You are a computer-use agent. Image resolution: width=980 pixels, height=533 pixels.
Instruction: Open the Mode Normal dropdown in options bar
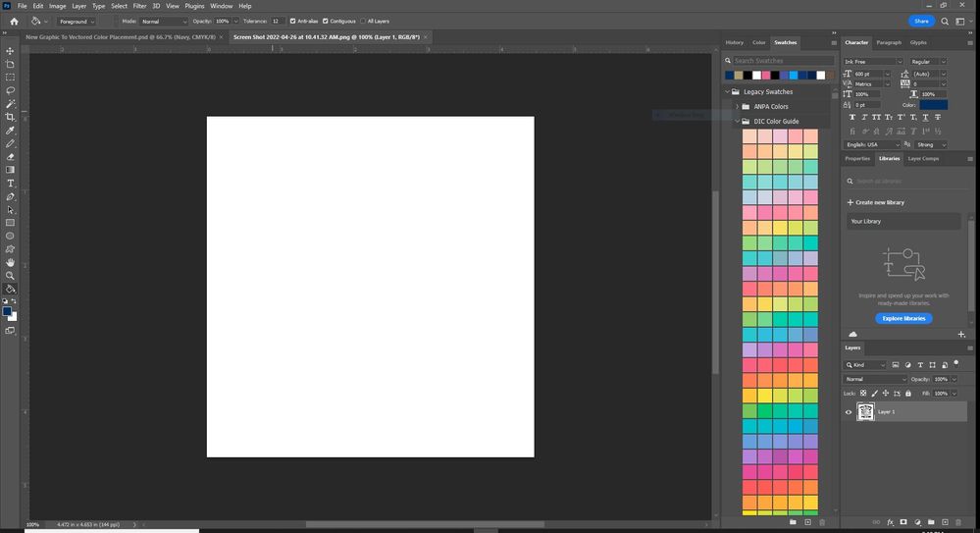pos(163,22)
